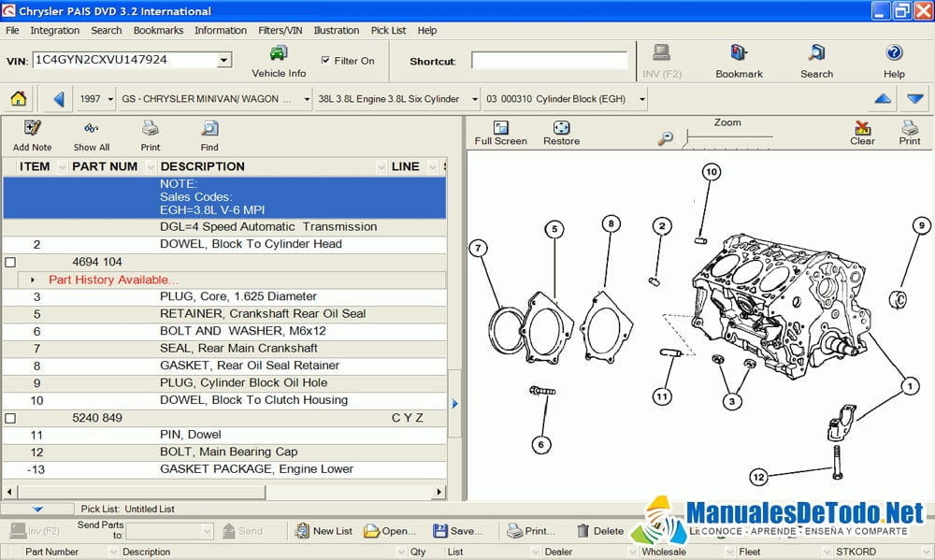Image resolution: width=935 pixels, height=560 pixels.
Task: Go to next illustration with down arrow
Action: (915, 99)
